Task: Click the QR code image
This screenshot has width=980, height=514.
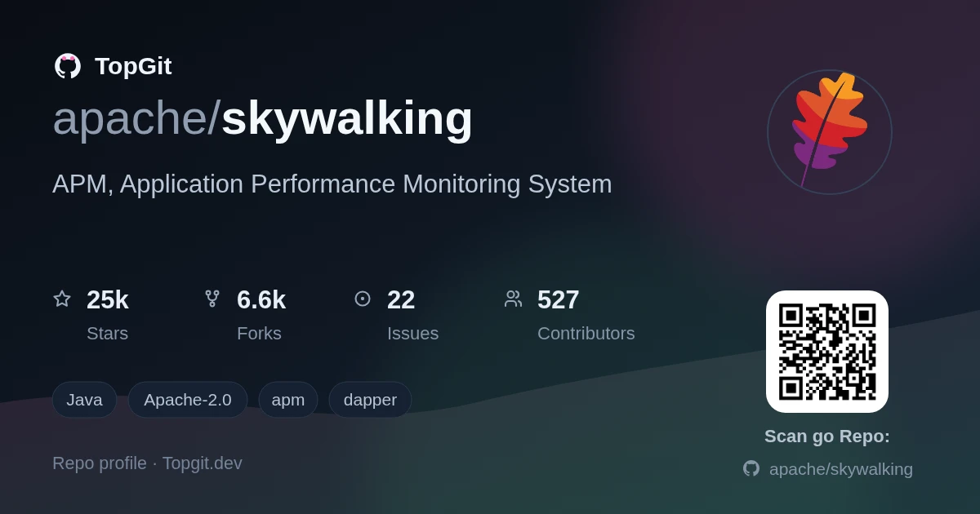Action: click(x=827, y=352)
